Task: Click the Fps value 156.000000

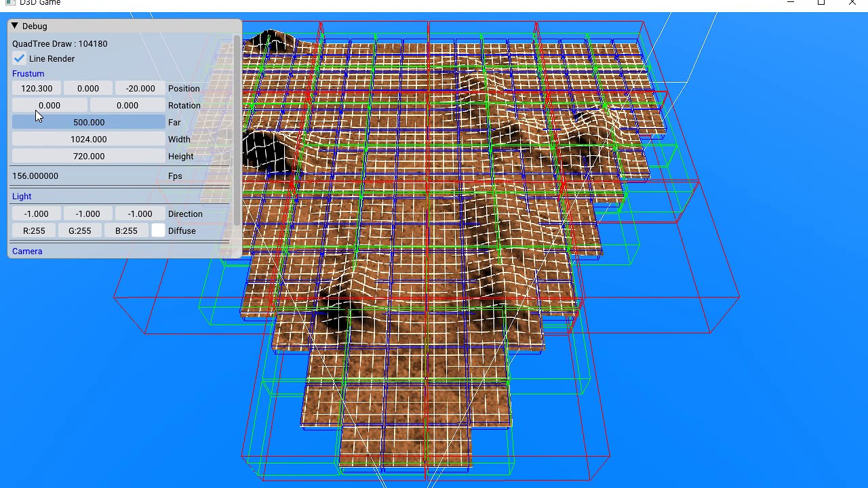Action: tap(35, 176)
